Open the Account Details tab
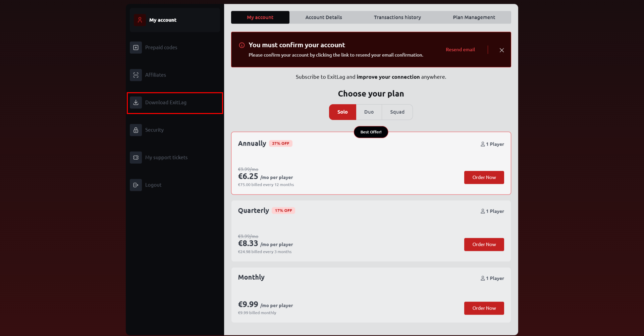The width and height of the screenshot is (644, 336). [x=324, y=17]
